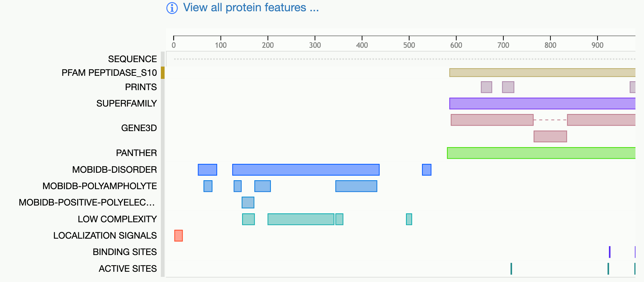
Task: Click the ACTIVE SITES marker near position 720
Action: pos(511,269)
